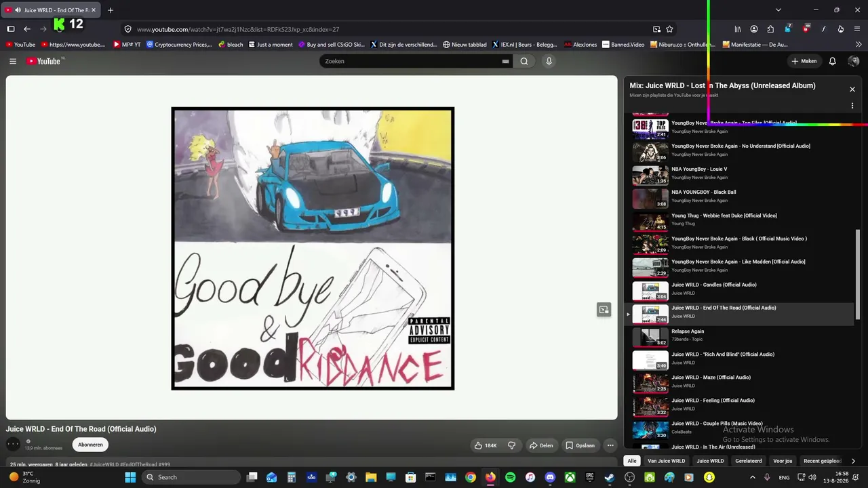Image resolution: width=868 pixels, height=488 pixels.
Task: Click the #JuiceWRLD hashtag link
Action: tap(104, 464)
